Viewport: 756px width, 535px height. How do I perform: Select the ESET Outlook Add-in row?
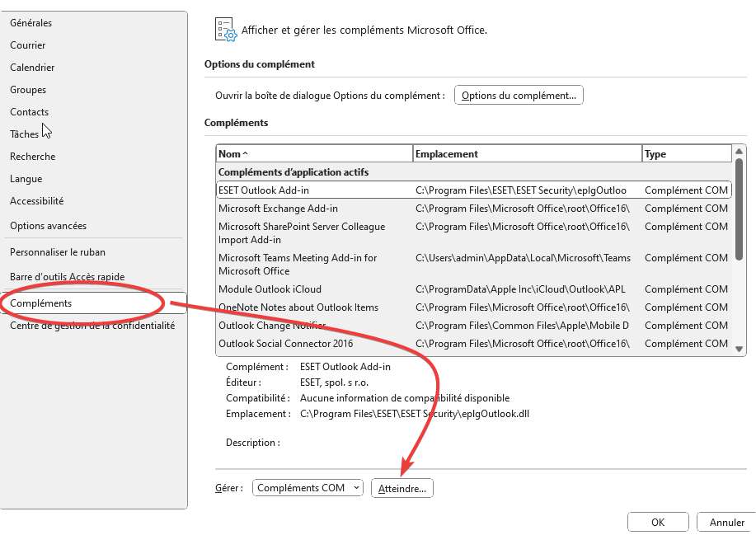click(474, 190)
